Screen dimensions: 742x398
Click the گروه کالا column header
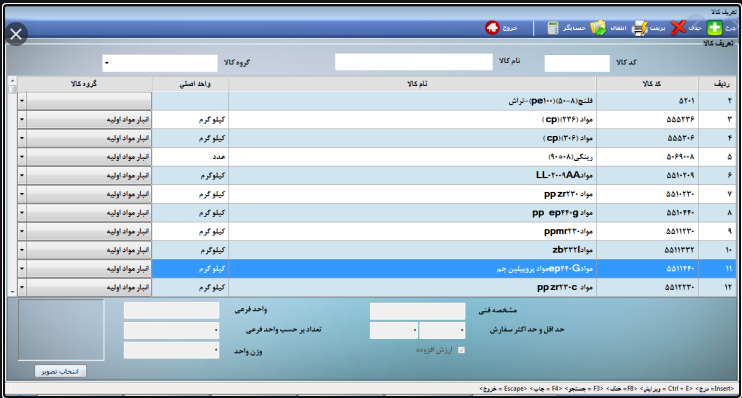tap(85, 84)
